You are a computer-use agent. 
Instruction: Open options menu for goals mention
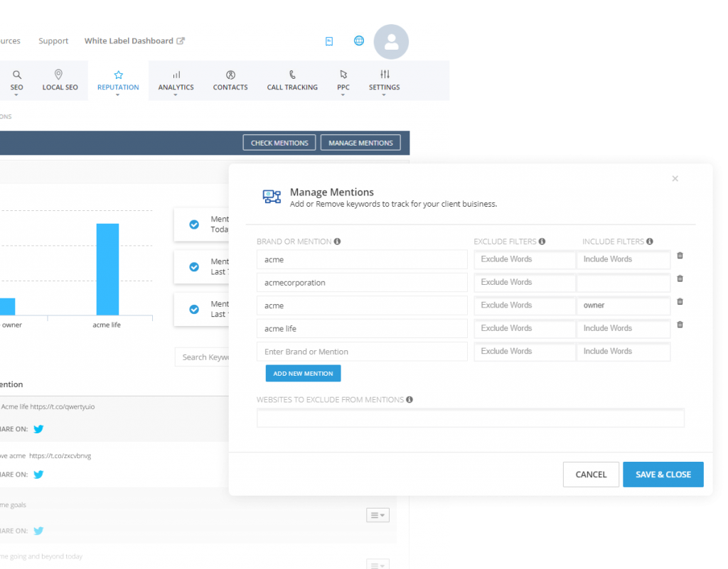click(378, 515)
